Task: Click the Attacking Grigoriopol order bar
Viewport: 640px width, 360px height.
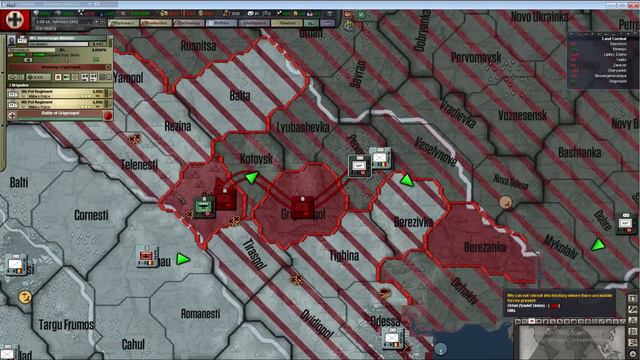Action: pyautogui.click(x=60, y=67)
